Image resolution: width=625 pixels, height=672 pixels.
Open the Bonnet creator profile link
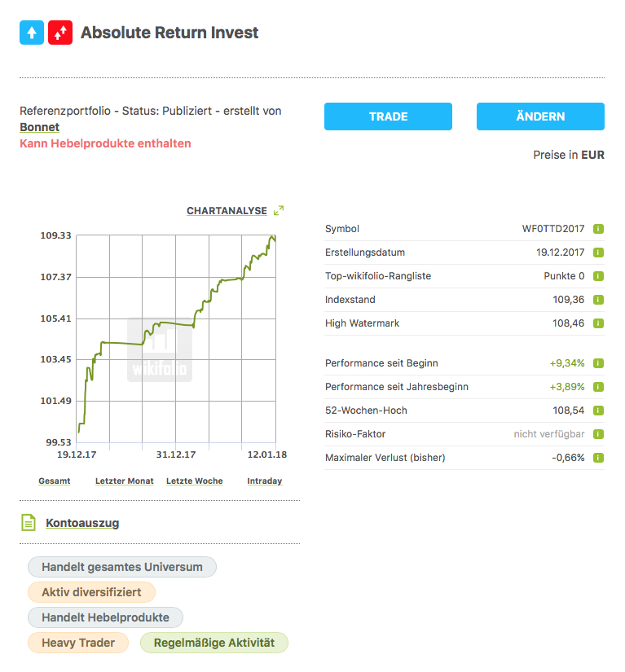point(39,127)
